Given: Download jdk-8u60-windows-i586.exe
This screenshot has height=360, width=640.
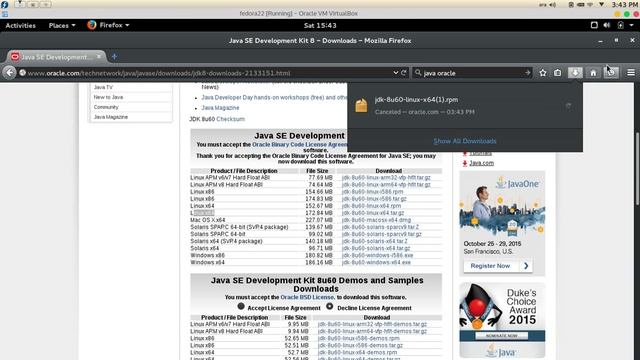Looking at the screenshot, I should [x=378, y=256].
